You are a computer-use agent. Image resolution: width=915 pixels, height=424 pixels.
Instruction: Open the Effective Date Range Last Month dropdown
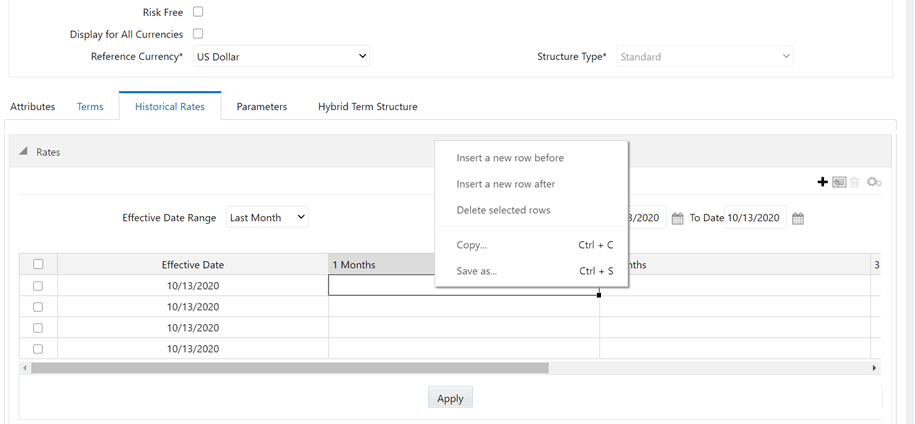click(x=267, y=218)
